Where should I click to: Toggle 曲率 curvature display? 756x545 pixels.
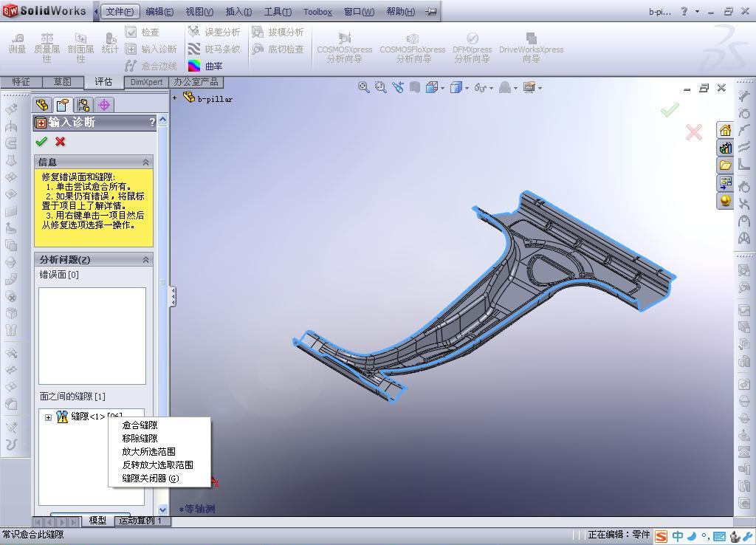[x=205, y=66]
